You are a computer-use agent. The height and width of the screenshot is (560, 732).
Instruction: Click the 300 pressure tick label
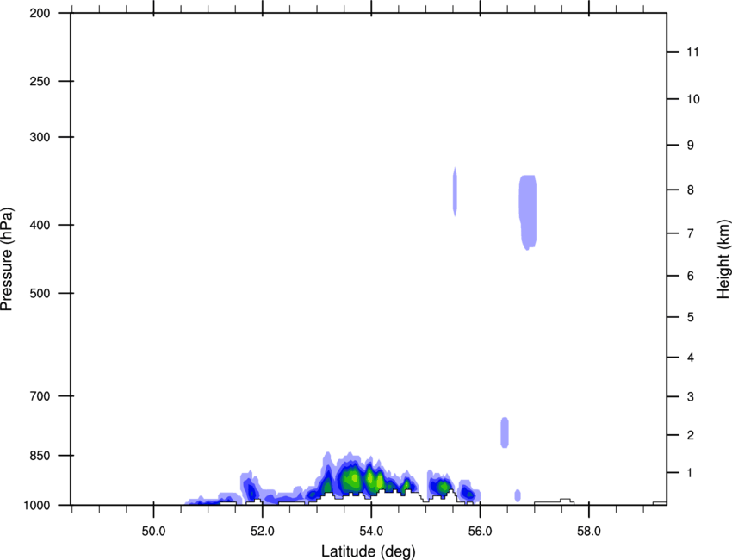40,137
